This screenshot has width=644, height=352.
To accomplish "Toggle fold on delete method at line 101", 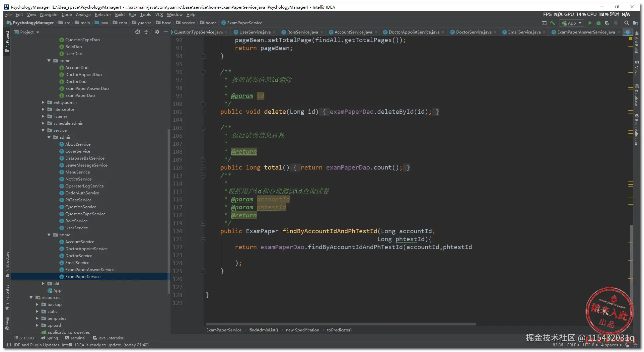I will 203,112.
